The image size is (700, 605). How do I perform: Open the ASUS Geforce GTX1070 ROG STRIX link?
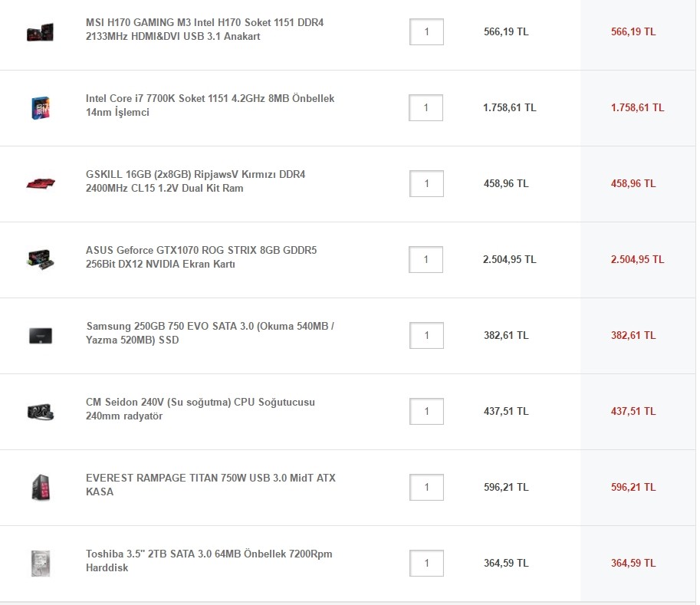(201, 258)
